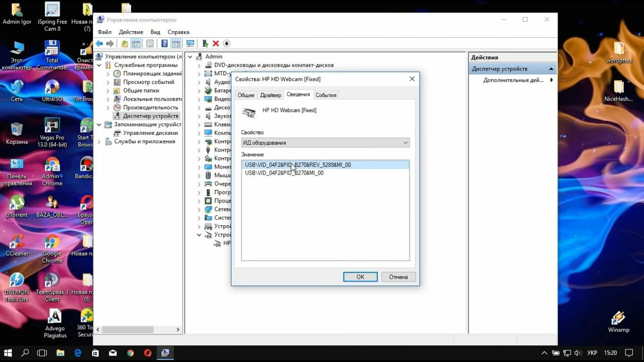The width and height of the screenshot is (644, 362).
Task: Open Advego Plagiatus desktop shortcut
Action: tap(54, 324)
